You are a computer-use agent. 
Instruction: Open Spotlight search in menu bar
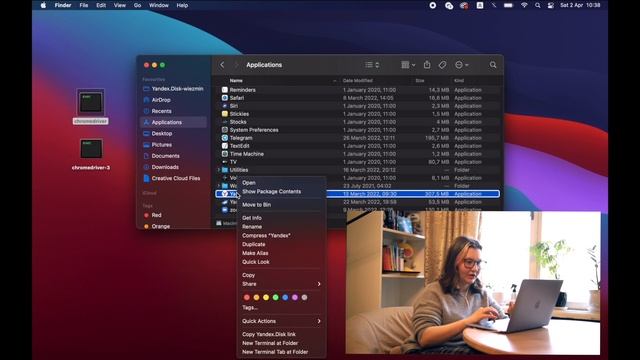click(538, 5)
